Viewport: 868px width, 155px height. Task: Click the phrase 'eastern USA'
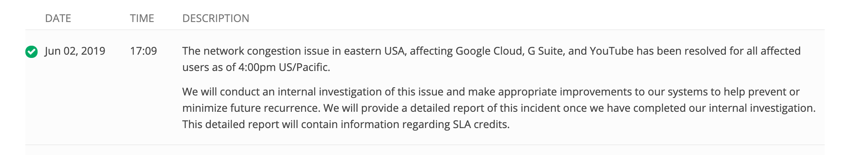coord(375,51)
